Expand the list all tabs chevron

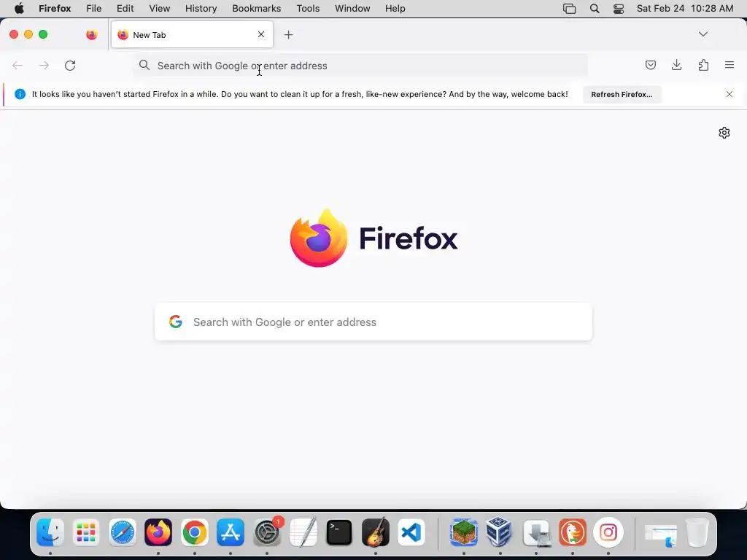click(703, 34)
